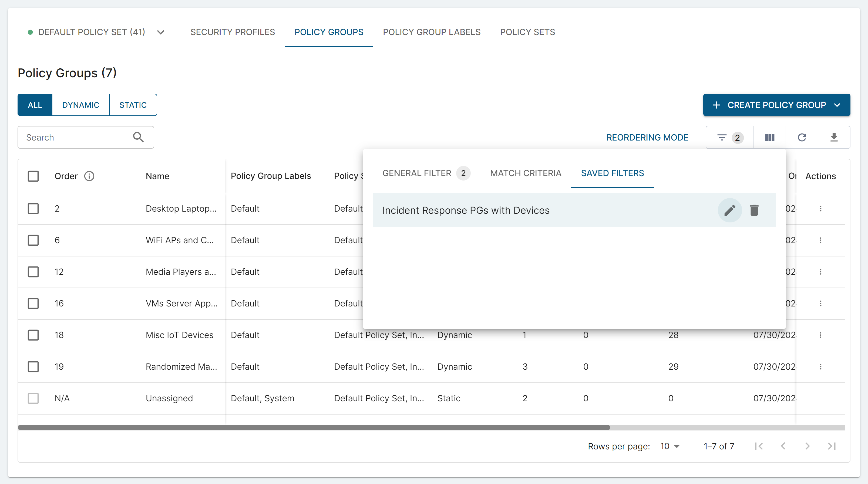
Task: Refresh the policy groups table
Action: coord(802,137)
